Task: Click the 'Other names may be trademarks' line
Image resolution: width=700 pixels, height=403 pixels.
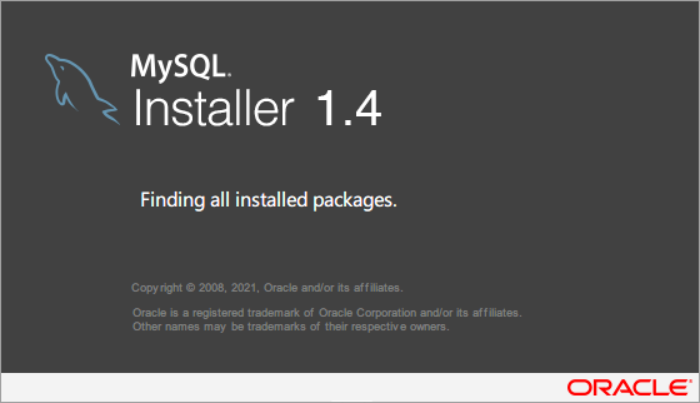Action: [x=291, y=327]
